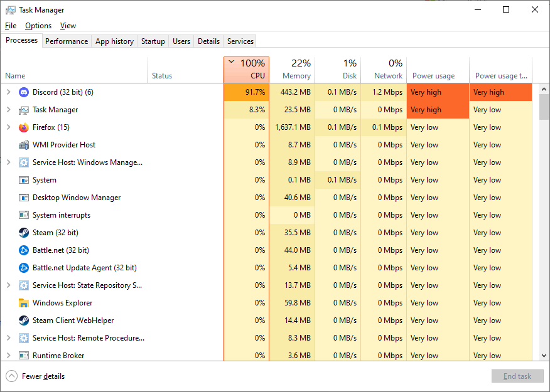Click the Battle.net Update Agent icon
Screen dimensions: 550x392
23,268
